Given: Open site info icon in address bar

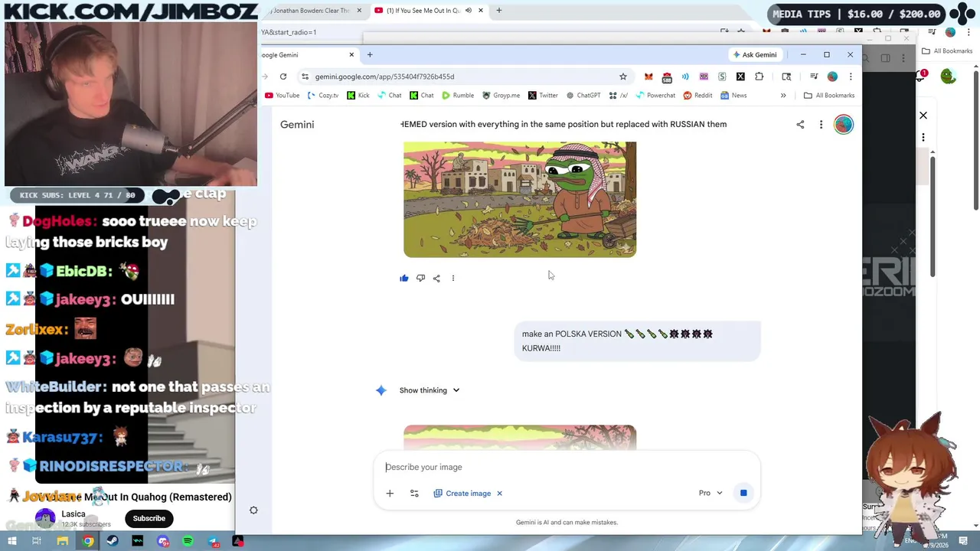Looking at the screenshot, I should click(x=305, y=77).
